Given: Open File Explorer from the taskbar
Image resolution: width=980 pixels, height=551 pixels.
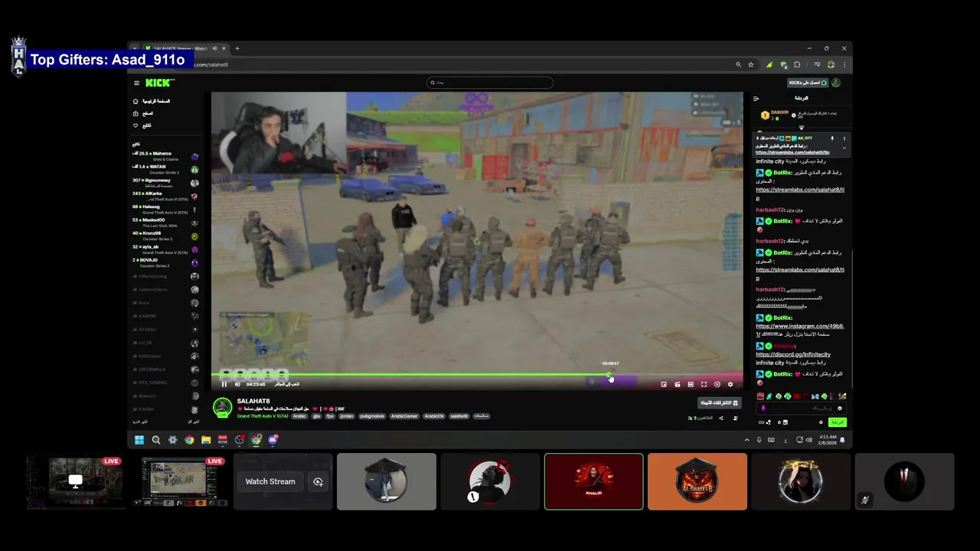Looking at the screenshot, I should coord(206,440).
